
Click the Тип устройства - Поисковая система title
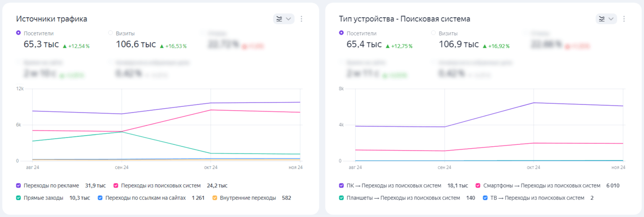coord(404,19)
